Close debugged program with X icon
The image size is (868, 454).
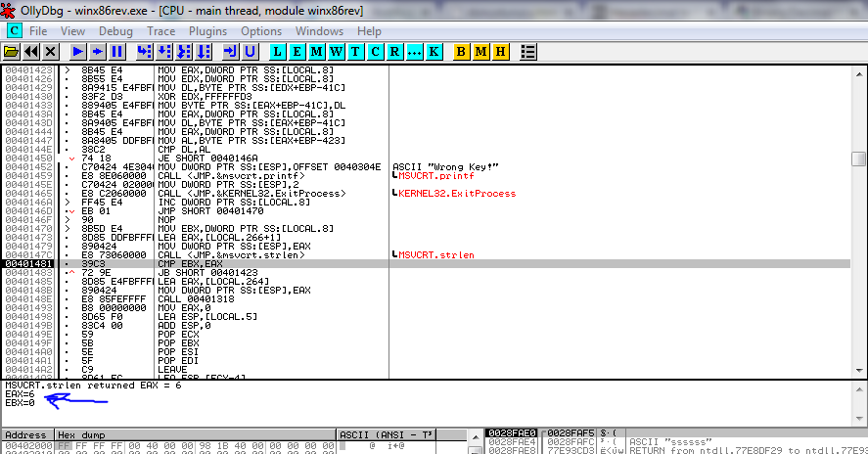(x=50, y=52)
